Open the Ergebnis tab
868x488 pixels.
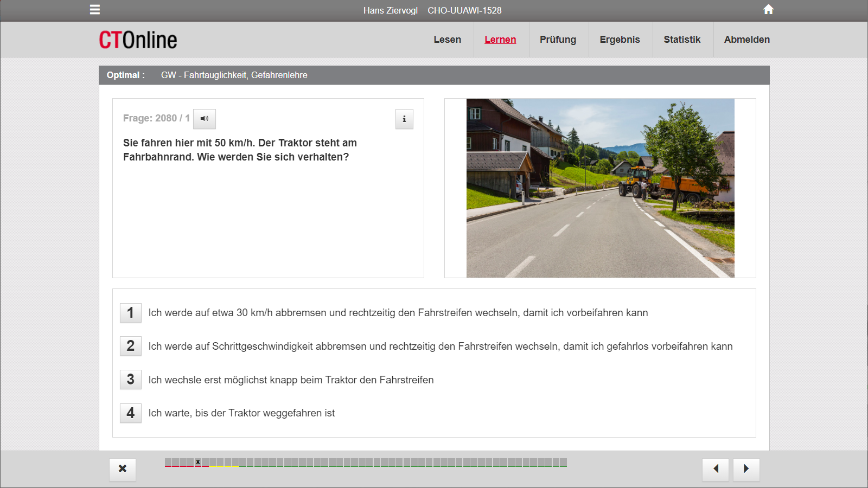point(620,40)
